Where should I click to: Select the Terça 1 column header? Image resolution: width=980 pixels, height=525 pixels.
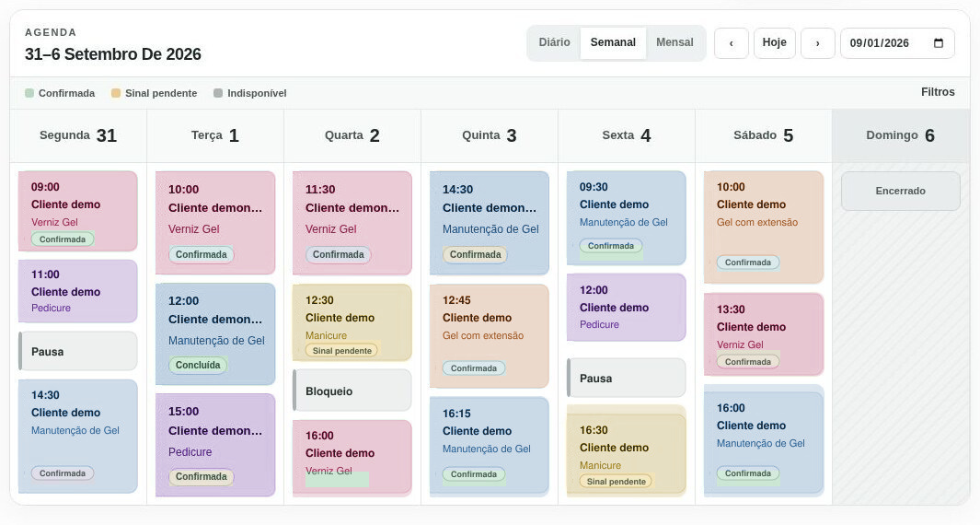pos(215,135)
